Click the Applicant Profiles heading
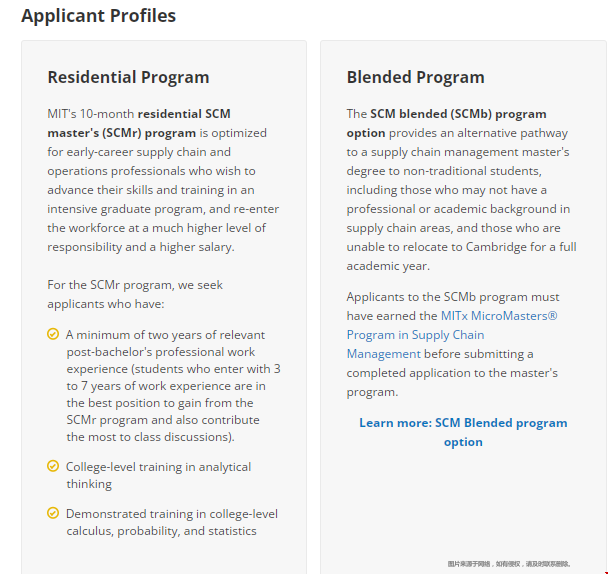This screenshot has width=608, height=574. 98,16
